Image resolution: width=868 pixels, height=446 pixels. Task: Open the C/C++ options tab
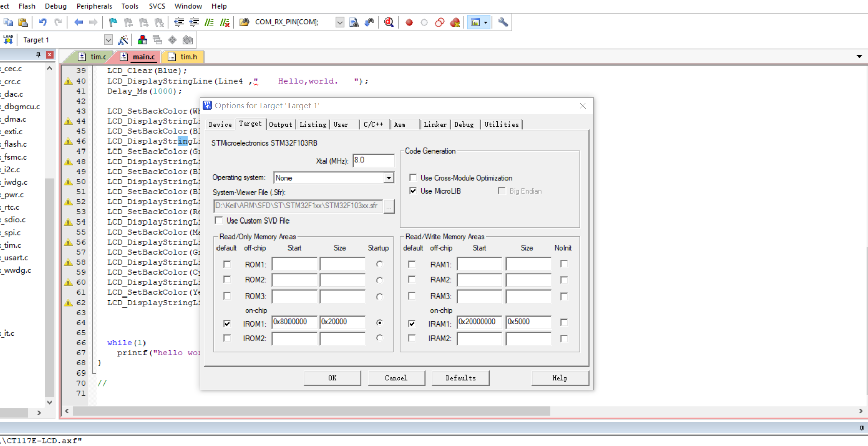(373, 124)
